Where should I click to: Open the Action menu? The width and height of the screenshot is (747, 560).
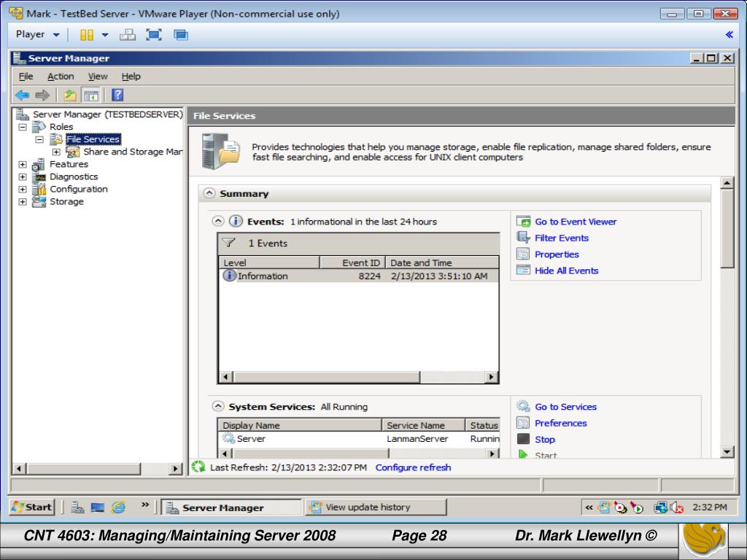(61, 76)
